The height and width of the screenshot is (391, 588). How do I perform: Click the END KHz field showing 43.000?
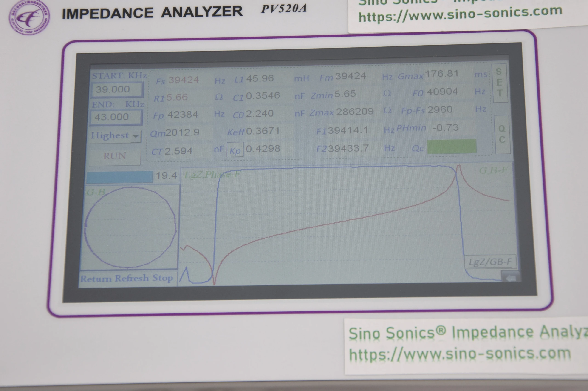click(116, 117)
